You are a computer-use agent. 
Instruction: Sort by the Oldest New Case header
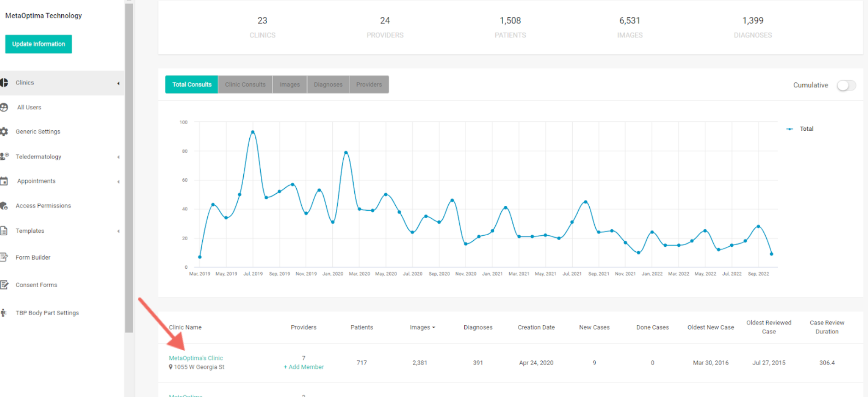[711, 327]
